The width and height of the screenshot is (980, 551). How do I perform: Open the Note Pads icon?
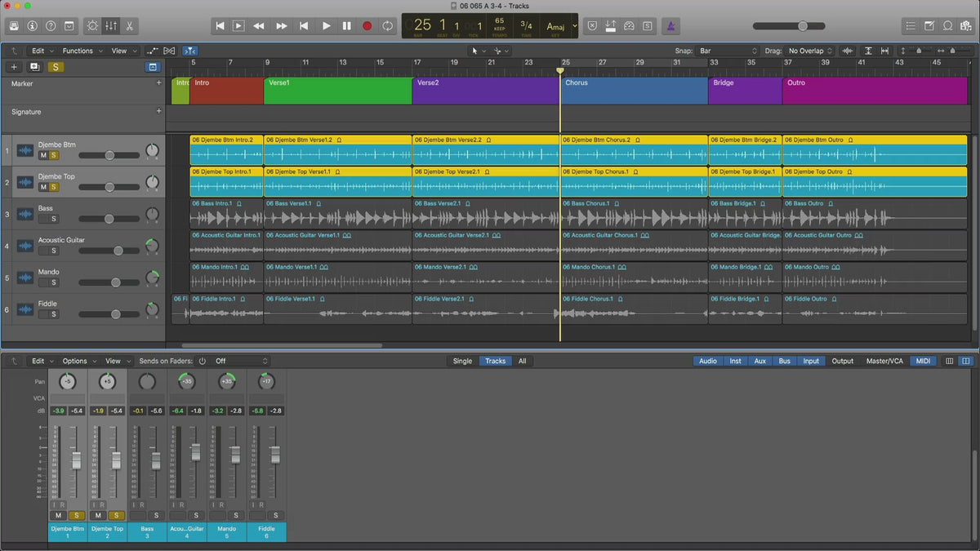pyautogui.click(x=930, y=26)
